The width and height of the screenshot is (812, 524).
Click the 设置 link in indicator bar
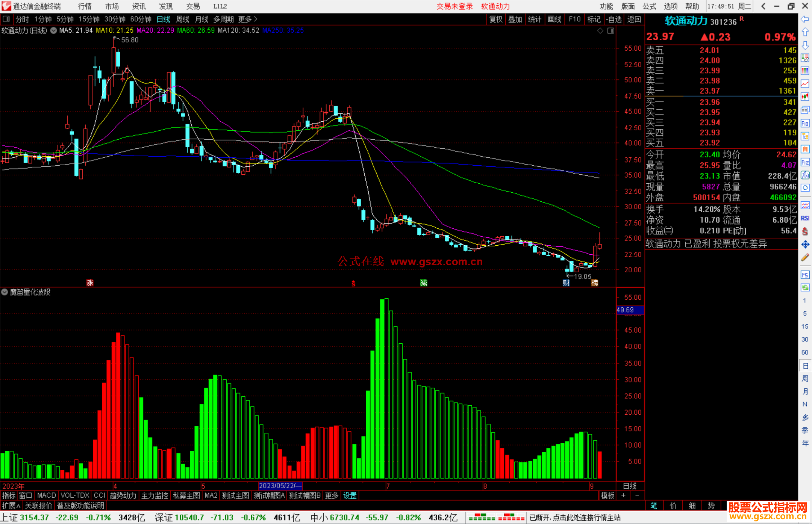pyautogui.click(x=350, y=495)
